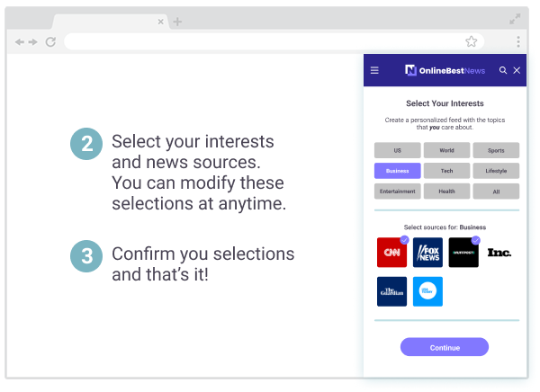Viewport: 540px width, 392px height.
Task: Bookmark page with star icon
Action: [x=471, y=41]
